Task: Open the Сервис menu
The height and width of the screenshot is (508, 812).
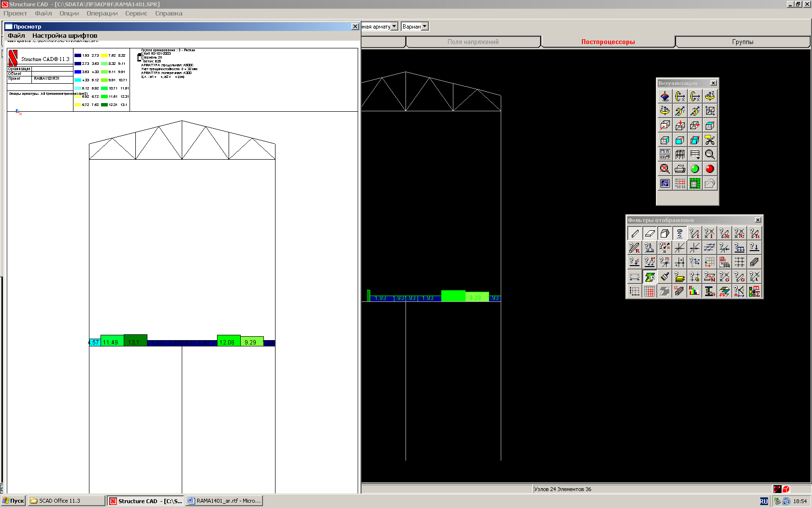Action: point(136,13)
